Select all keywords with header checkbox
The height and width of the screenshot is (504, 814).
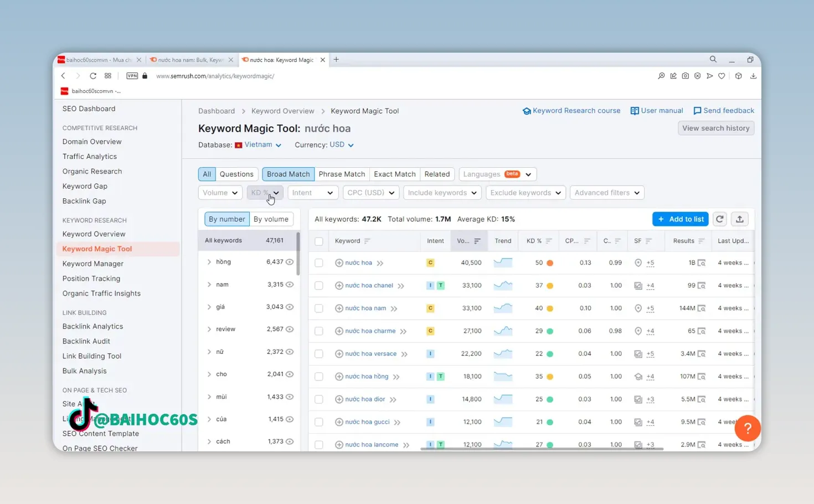[319, 241]
